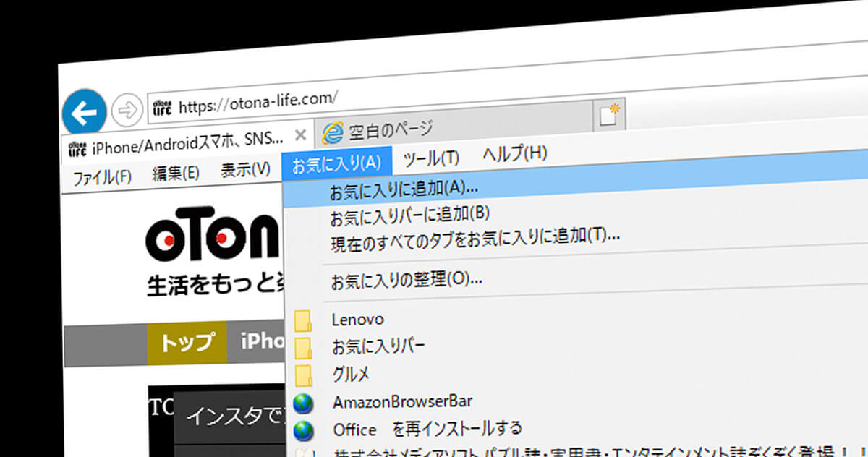Open the AmazonBrowserBar favorite
This screenshot has height=457, width=868.
[403, 401]
